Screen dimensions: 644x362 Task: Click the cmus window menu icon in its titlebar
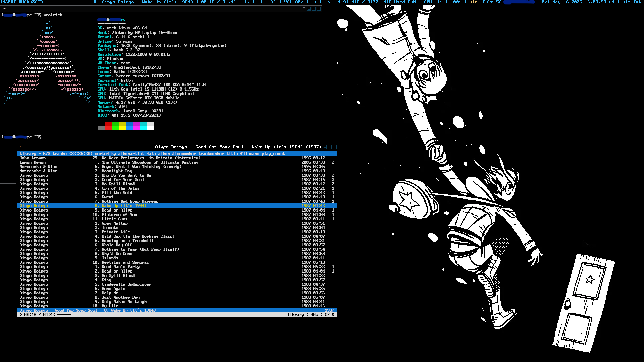(20, 147)
